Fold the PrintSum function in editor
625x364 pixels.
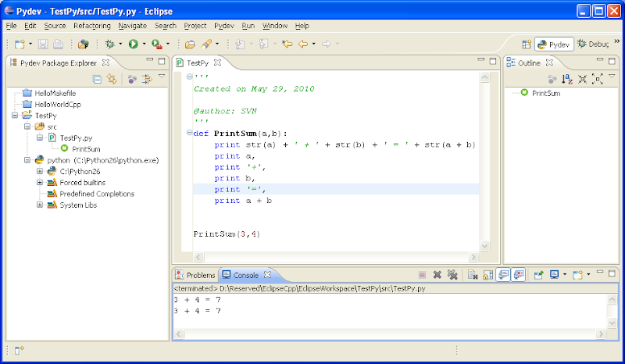pos(190,133)
